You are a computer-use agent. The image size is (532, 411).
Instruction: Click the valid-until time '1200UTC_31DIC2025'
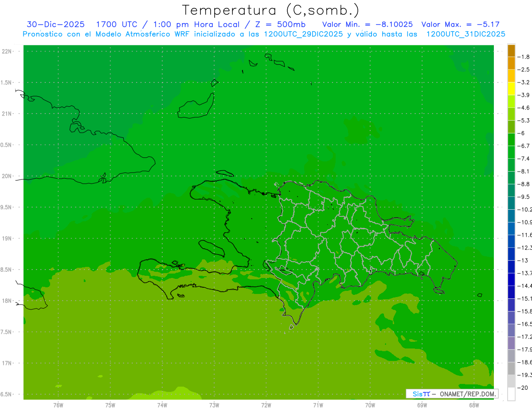(x=465, y=34)
